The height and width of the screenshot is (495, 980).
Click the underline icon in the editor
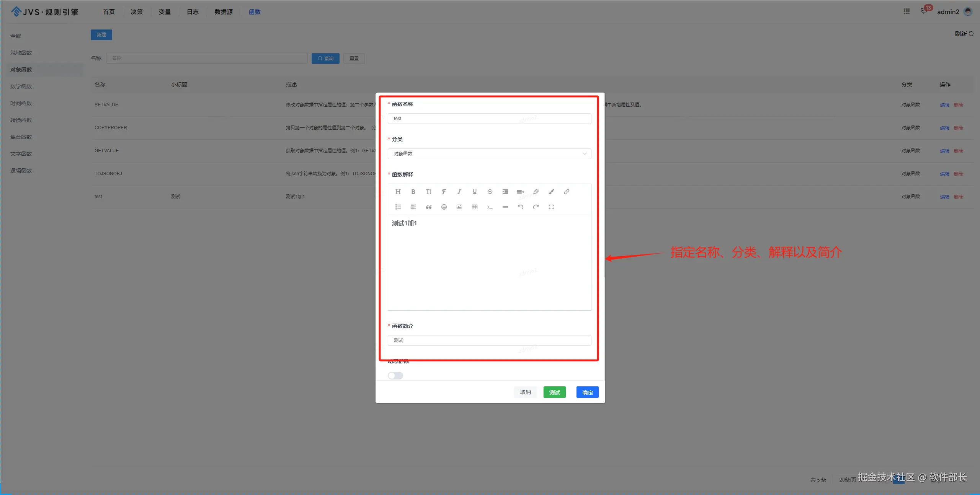click(x=474, y=192)
